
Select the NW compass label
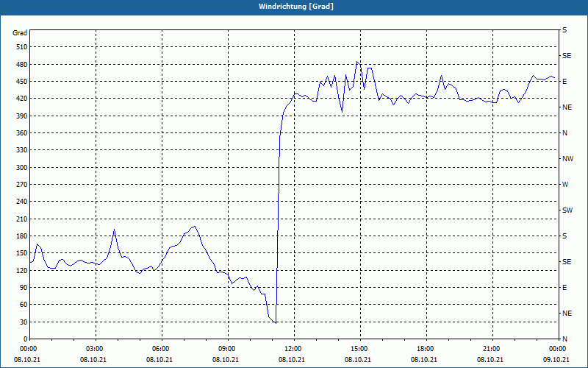[567, 159]
